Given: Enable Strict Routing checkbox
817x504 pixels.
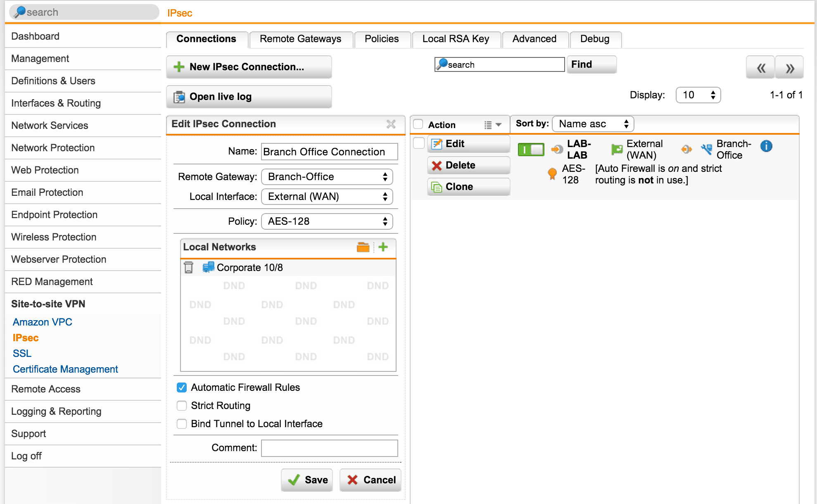Looking at the screenshot, I should tap(182, 406).
